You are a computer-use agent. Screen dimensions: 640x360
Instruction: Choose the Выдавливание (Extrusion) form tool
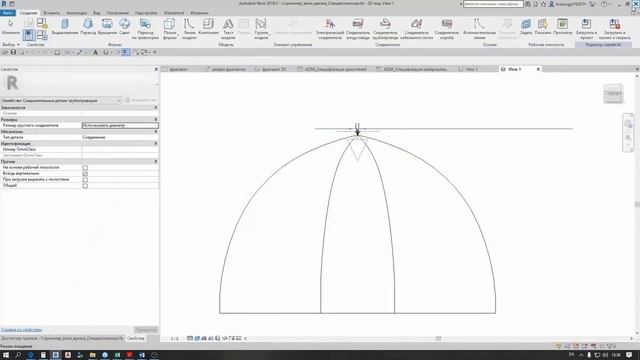(x=65, y=27)
